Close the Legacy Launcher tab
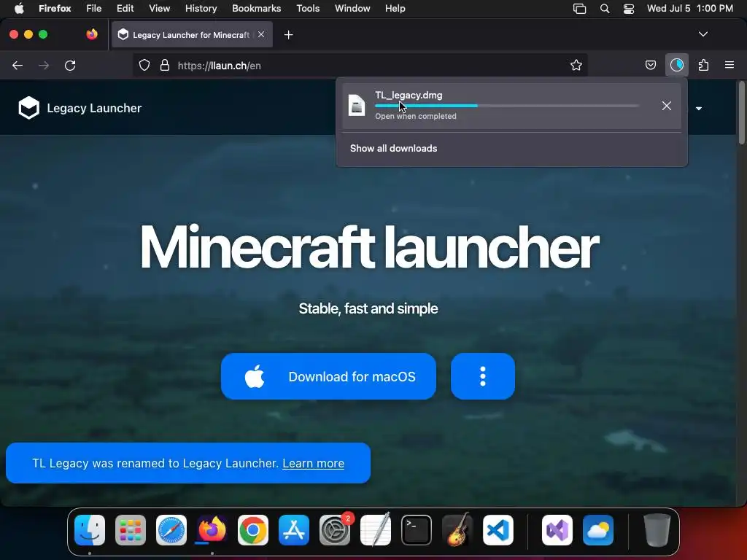This screenshot has width=747, height=560. pyautogui.click(x=261, y=34)
